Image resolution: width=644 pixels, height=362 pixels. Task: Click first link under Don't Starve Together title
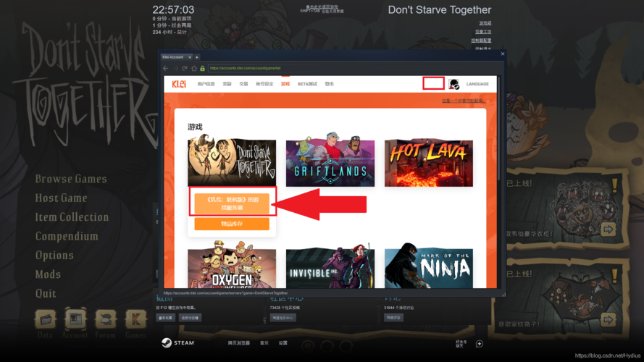coord(485,23)
